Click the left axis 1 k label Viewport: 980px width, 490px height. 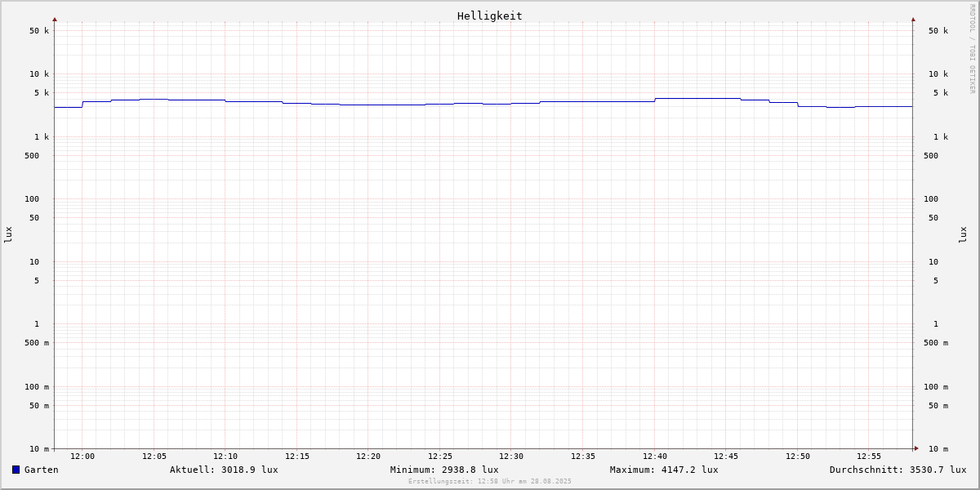point(42,137)
